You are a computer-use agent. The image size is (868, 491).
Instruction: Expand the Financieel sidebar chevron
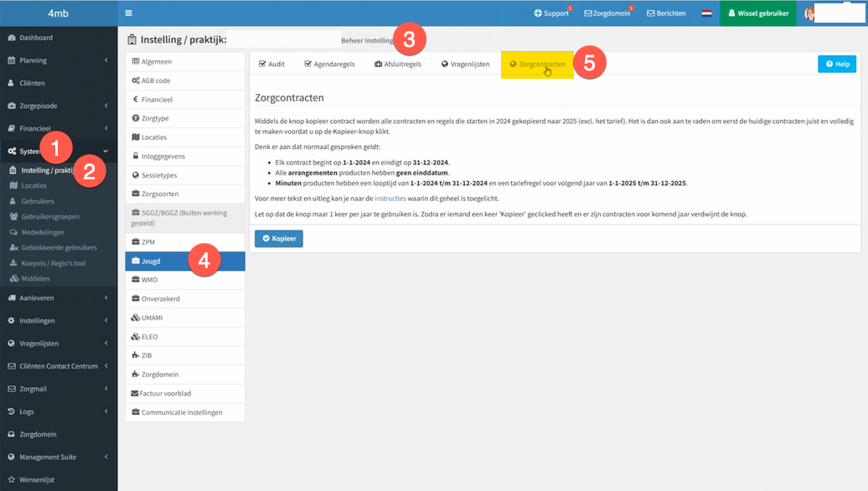(x=106, y=128)
